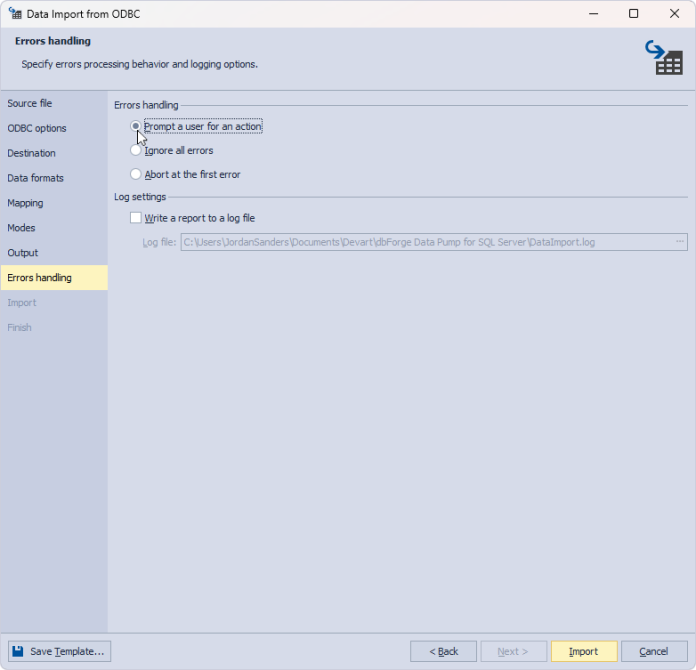
Task: Select the Errors handling step
Action: [x=54, y=278]
